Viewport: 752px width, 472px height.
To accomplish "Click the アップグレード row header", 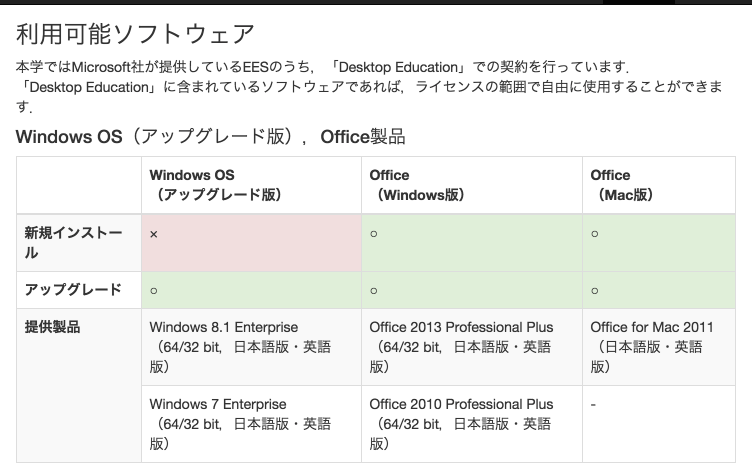I will click(x=73, y=290).
